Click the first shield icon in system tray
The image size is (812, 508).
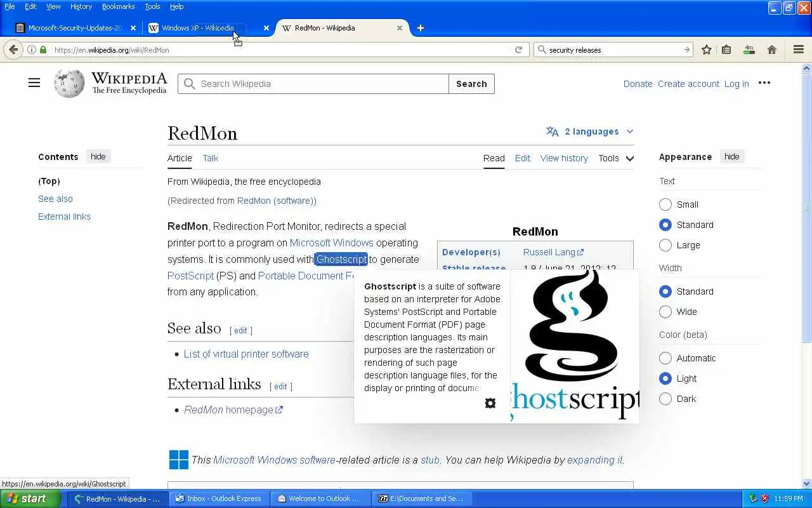[753, 498]
